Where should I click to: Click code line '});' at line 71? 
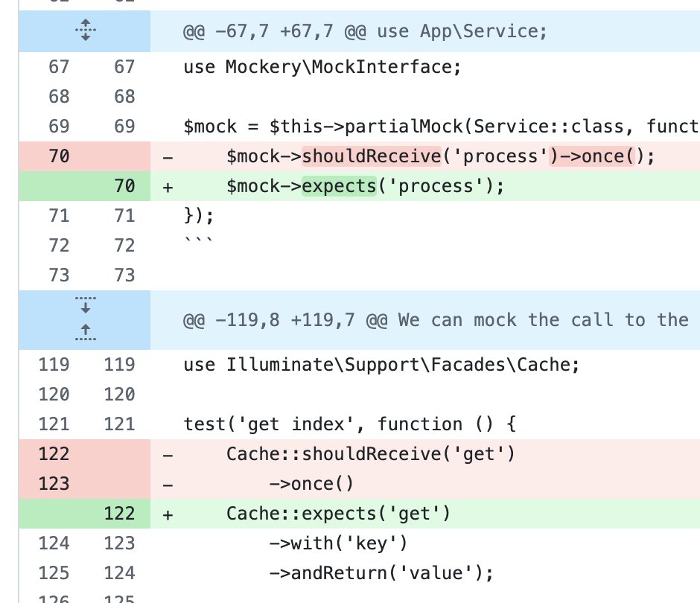click(x=199, y=216)
